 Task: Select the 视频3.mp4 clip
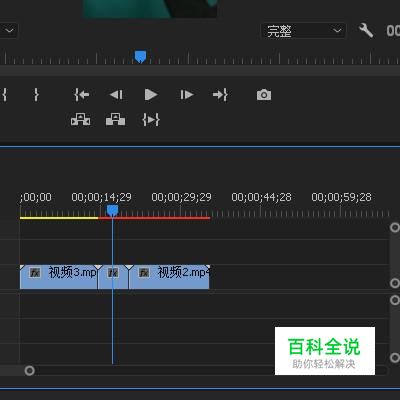tap(59, 277)
